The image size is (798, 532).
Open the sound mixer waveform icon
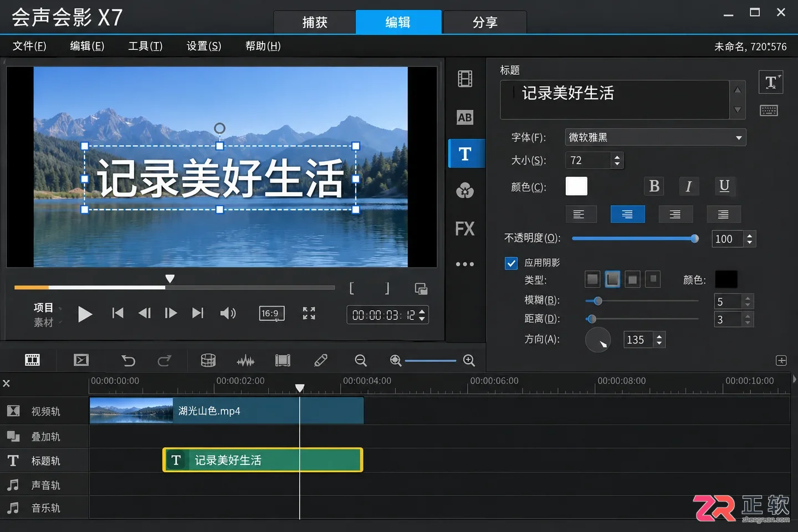[245, 361]
